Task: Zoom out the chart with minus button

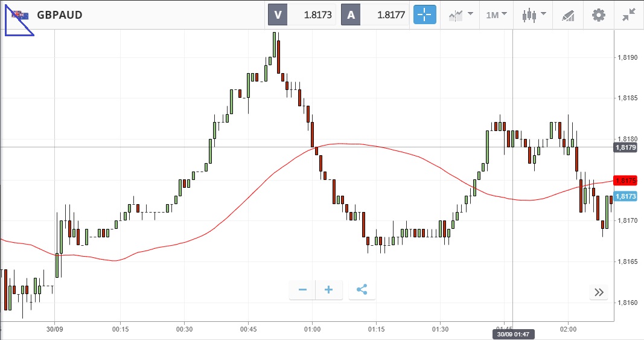Action: 302,290
